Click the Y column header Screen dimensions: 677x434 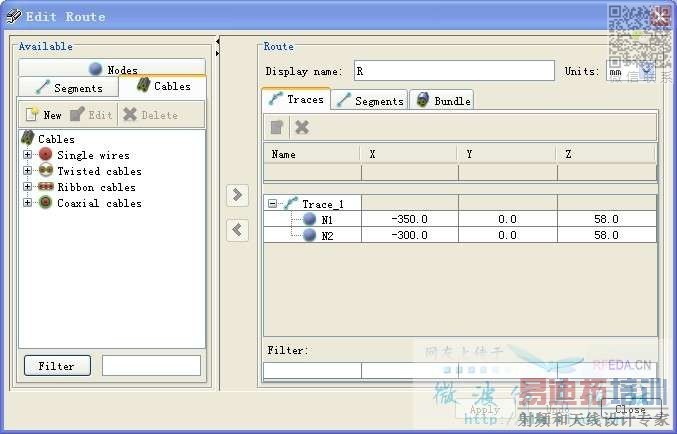[507, 154]
